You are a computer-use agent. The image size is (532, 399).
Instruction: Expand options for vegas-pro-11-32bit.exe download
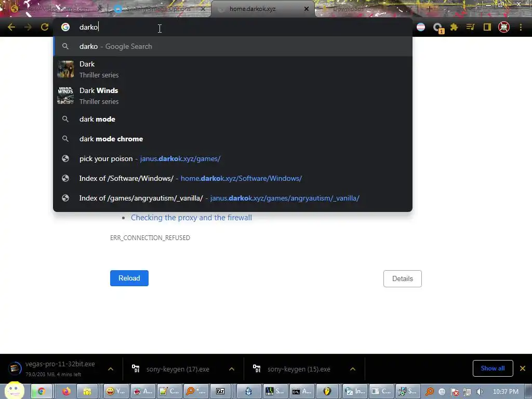(111, 369)
